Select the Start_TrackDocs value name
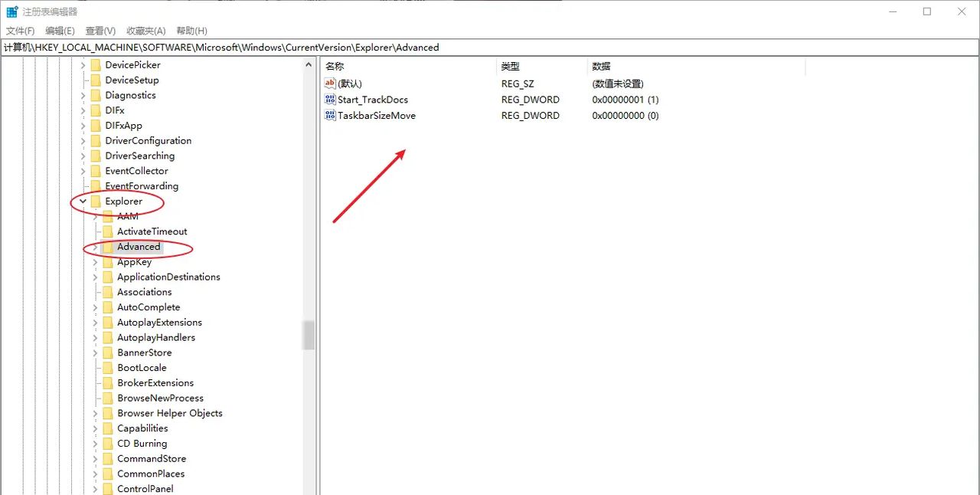This screenshot has width=980, height=495. [x=373, y=100]
